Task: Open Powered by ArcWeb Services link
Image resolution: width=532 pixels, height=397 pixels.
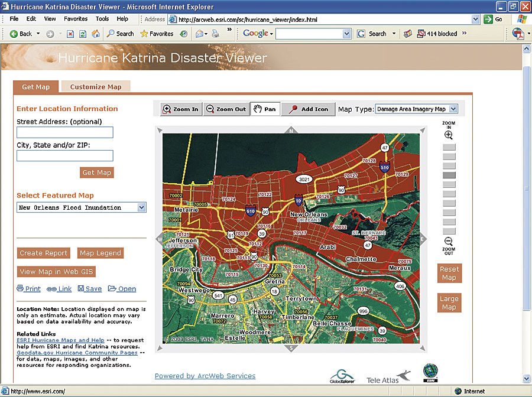Action: click(205, 376)
